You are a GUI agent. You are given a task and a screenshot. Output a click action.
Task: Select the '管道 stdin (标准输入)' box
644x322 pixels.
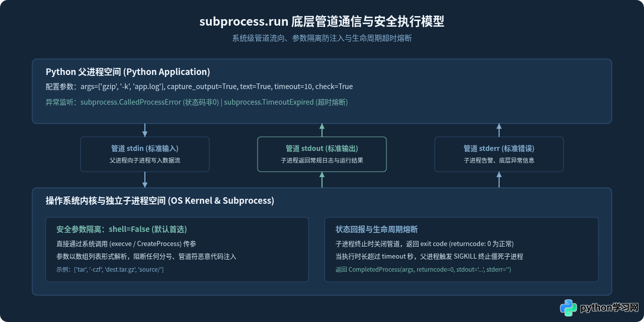tap(145, 154)
